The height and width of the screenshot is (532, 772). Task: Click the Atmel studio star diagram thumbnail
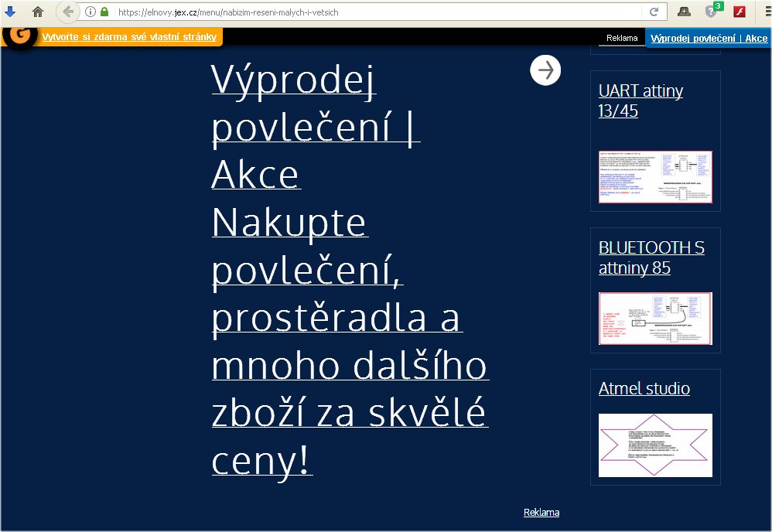coord(655,445)
